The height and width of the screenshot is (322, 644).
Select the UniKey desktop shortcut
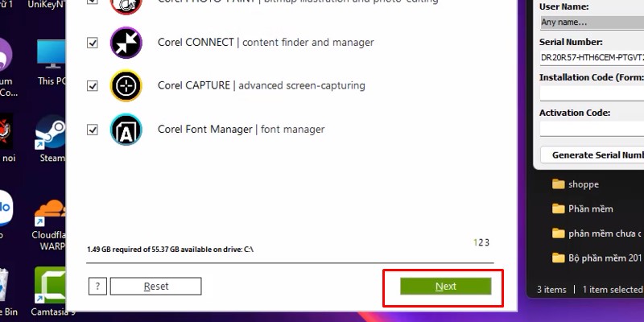(47, 5)
